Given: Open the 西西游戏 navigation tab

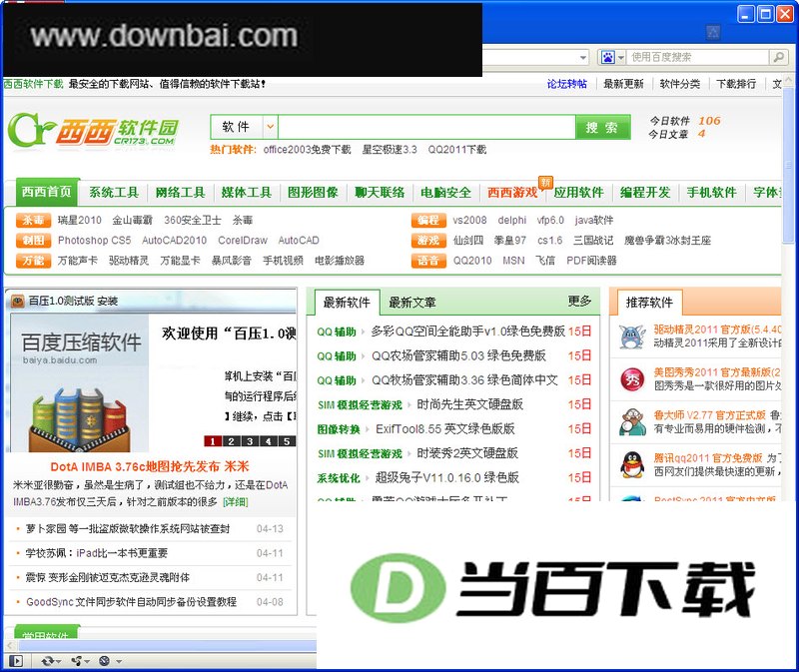Looking at the screenshot, I should (x=512, y=193).
